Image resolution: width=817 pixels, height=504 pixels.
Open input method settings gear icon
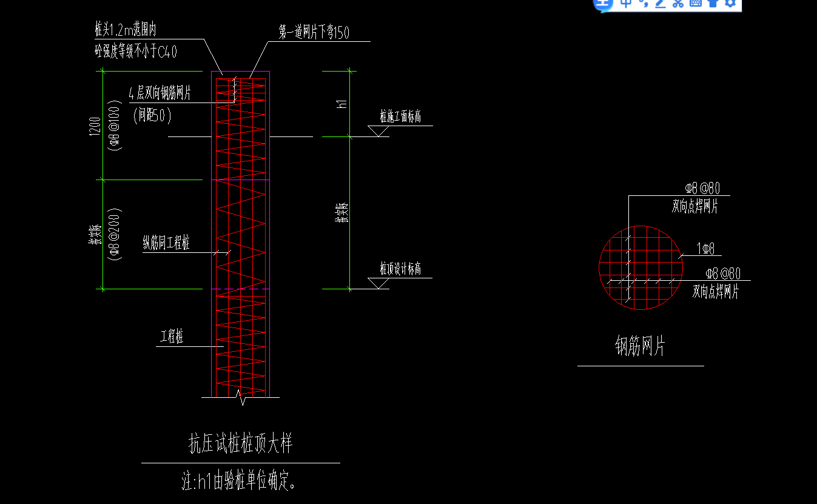tap(730, 3)
